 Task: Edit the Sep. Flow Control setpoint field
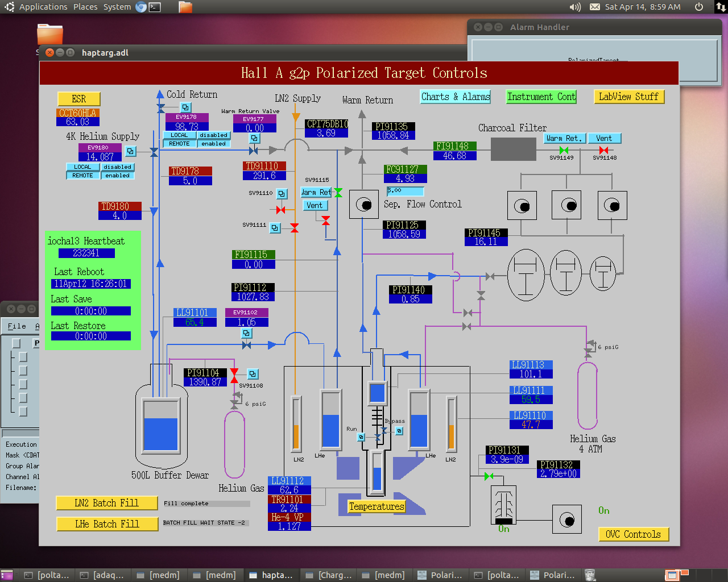click(x=405, y=191)
